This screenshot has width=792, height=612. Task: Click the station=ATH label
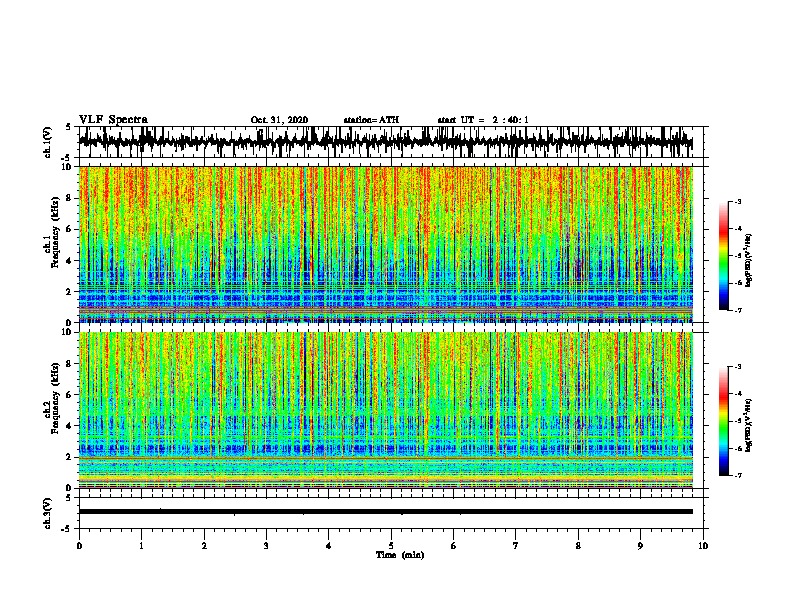371,120
